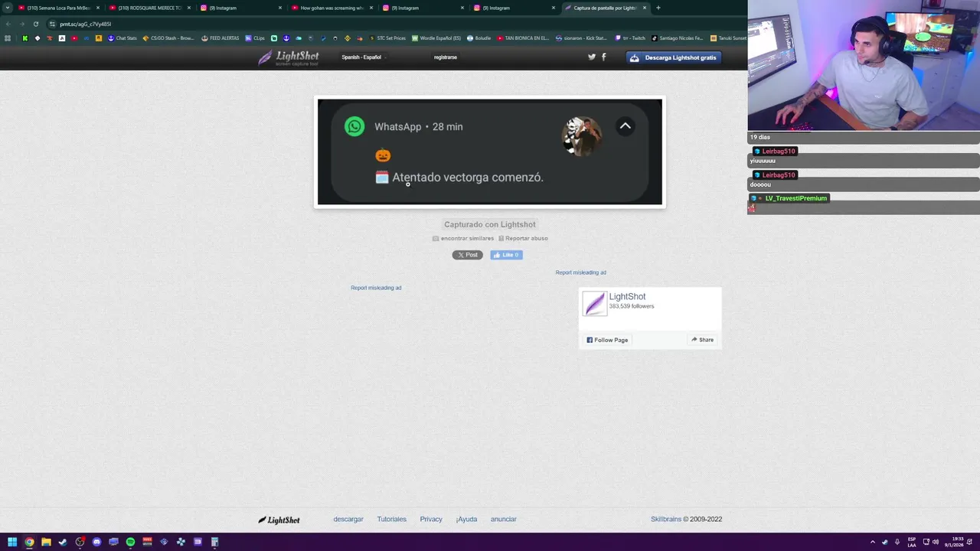
Task: Click the LightShot logo in the header
Action: (x=289, y=57)
